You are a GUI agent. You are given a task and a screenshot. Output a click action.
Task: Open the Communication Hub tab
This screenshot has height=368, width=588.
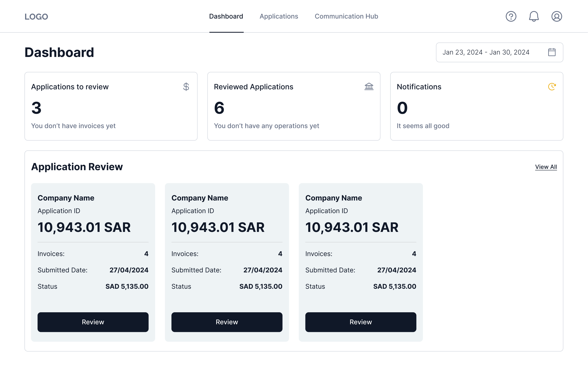pos(346,16)
